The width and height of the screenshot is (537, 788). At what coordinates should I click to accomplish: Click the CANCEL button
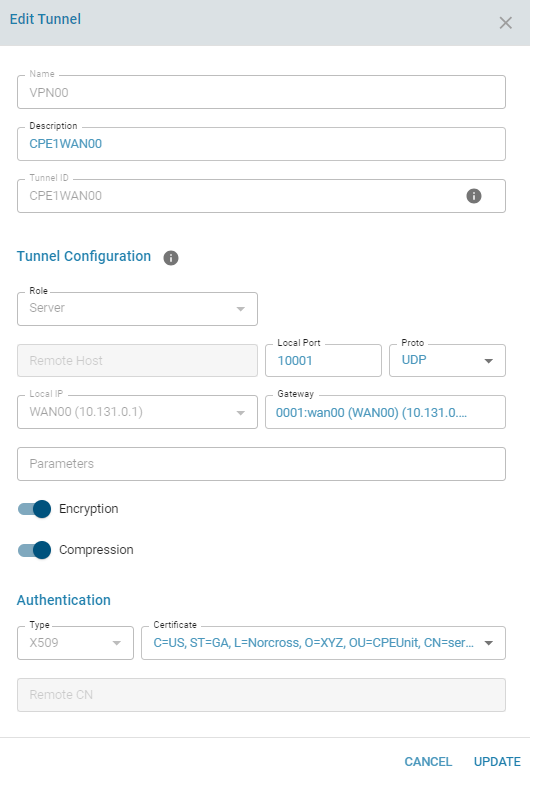click(428, 762)
